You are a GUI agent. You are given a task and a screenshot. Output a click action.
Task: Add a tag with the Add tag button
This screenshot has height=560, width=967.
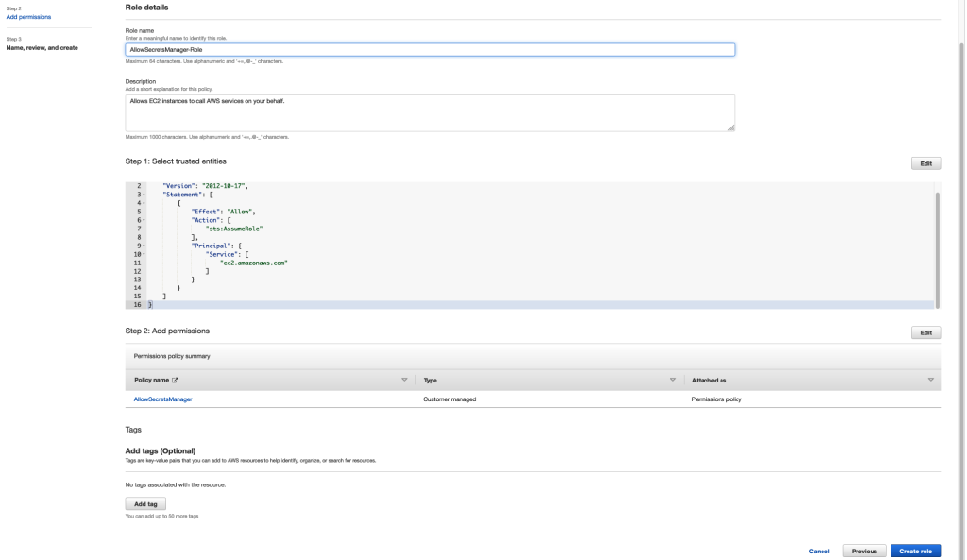pyautogui.click(x=147, y=502)
